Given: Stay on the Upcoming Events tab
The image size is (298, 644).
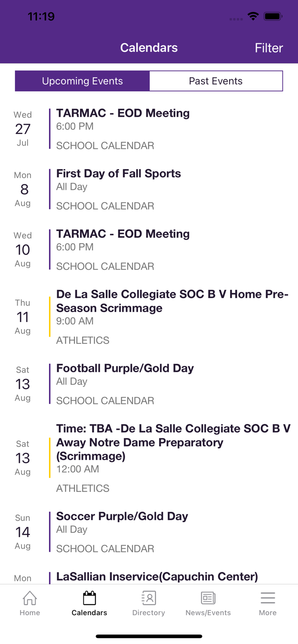Looking at the screenshot, I should (x=82, y=81).
